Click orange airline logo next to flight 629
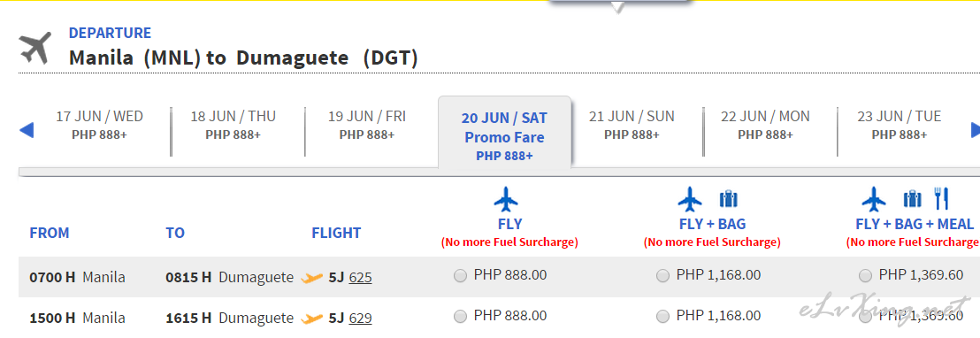The image size is (980, 338). pyautogui.click(x=312, y=319)
